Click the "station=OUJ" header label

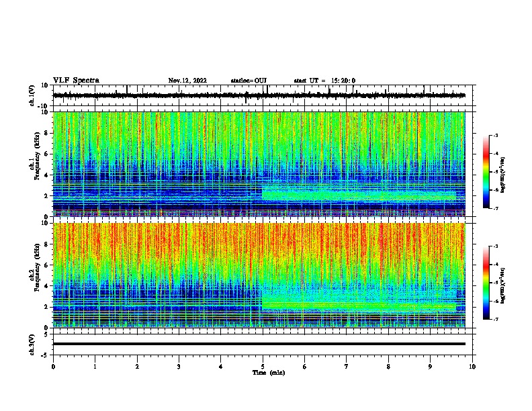coord(249,81)
